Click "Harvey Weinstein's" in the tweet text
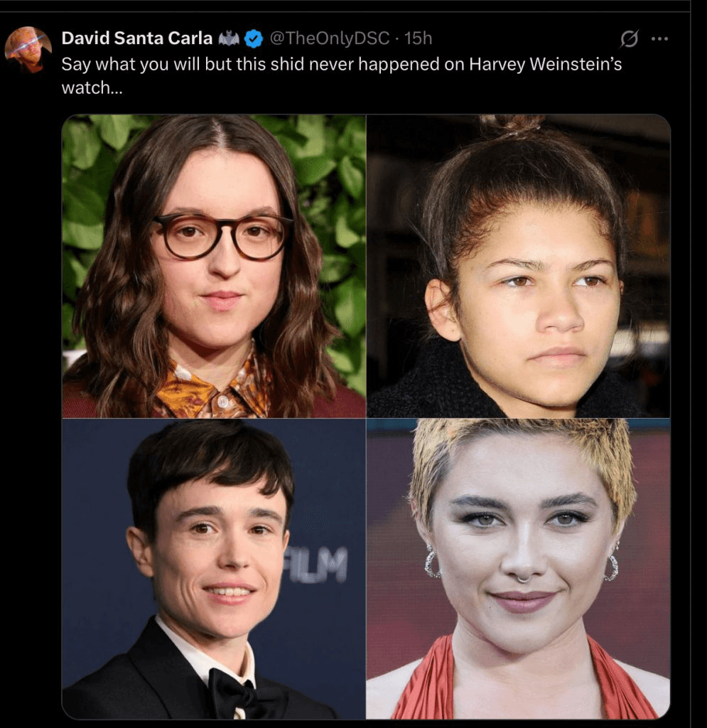 click(x=545, y=64)
